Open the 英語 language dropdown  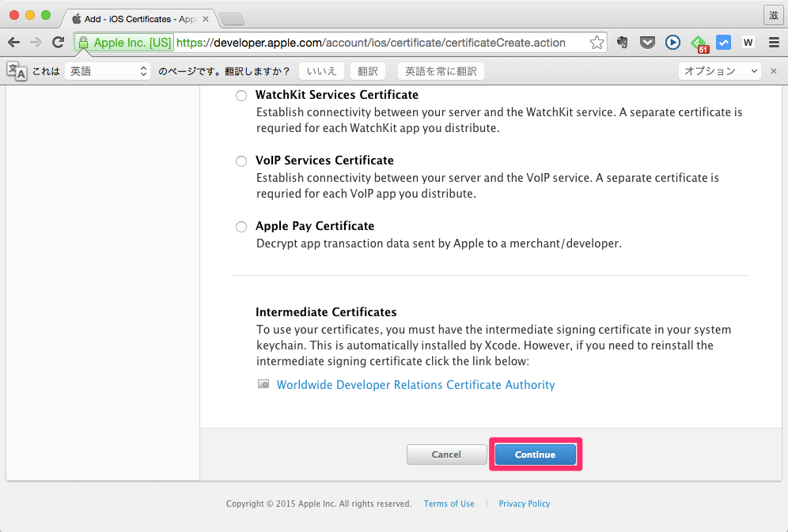[x=108, y=71]
